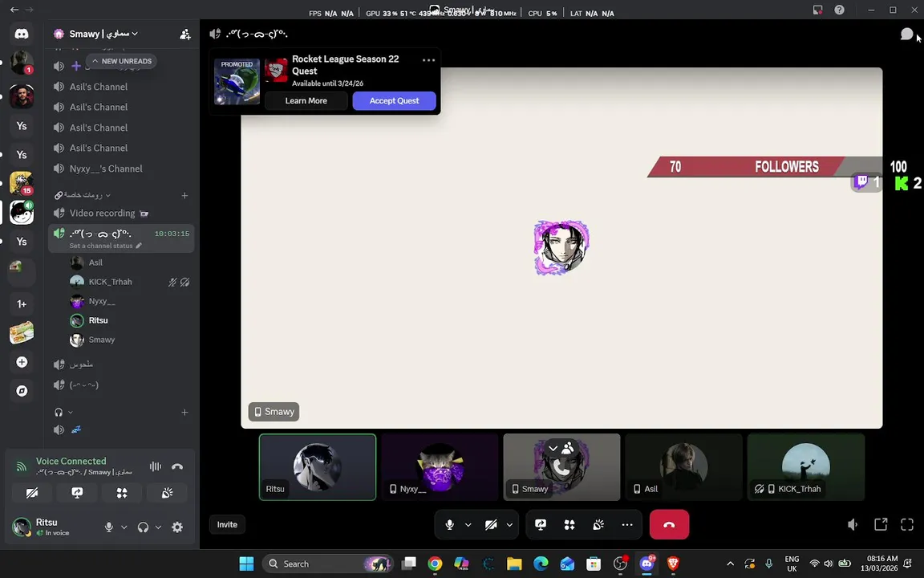
Task: Select the KICK_Trhah participant tile
Action: pos(805,467)
